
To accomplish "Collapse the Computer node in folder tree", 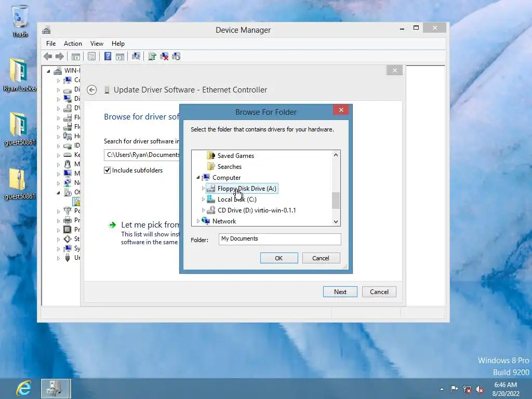I will [x=198, y=178].
